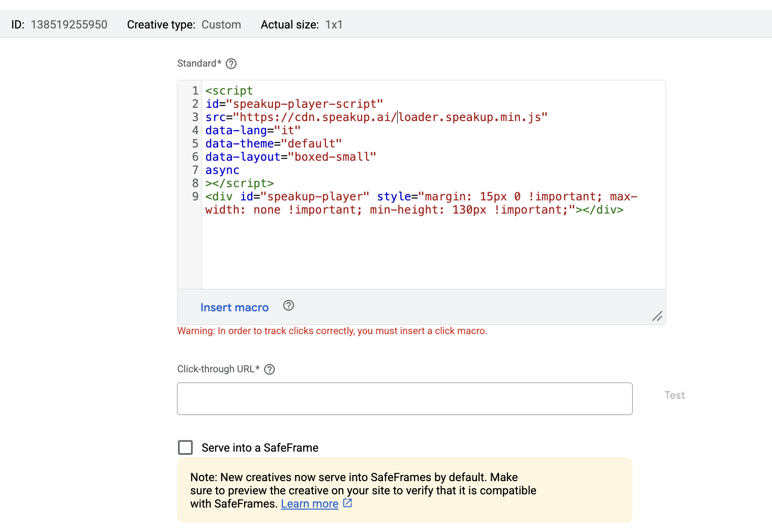Viewport: 772px width, 532px height.
Task: Click the Serve into a SafeFrame label
Action: [x=260, y=448]
